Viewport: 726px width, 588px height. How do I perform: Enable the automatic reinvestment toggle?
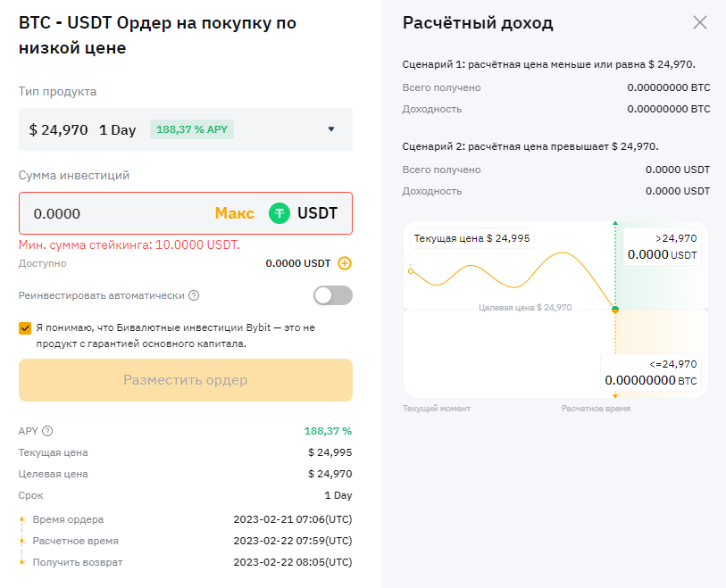(x=333, y=295)
